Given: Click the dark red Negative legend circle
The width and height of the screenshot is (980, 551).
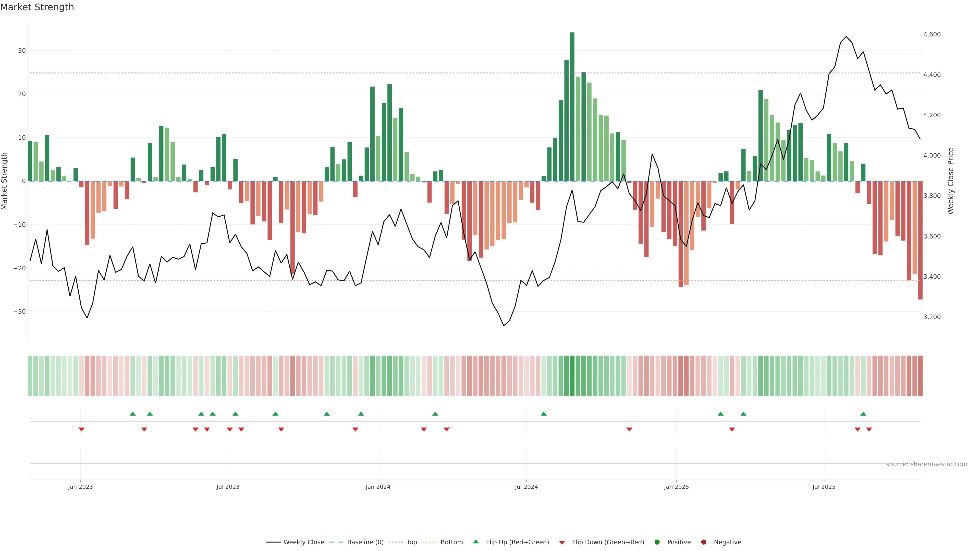Looking at the screenshot, I should [x=703, y=542].
